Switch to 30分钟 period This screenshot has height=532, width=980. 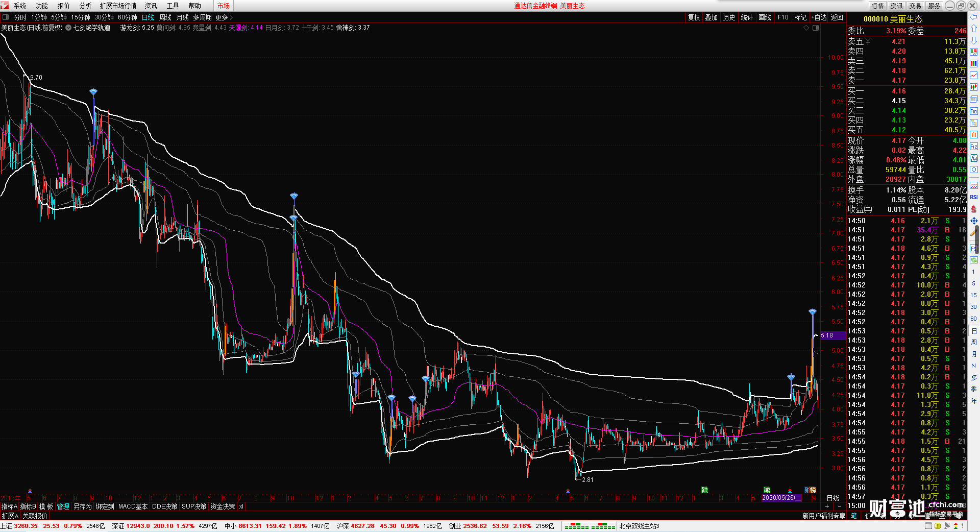coord(104,17)
